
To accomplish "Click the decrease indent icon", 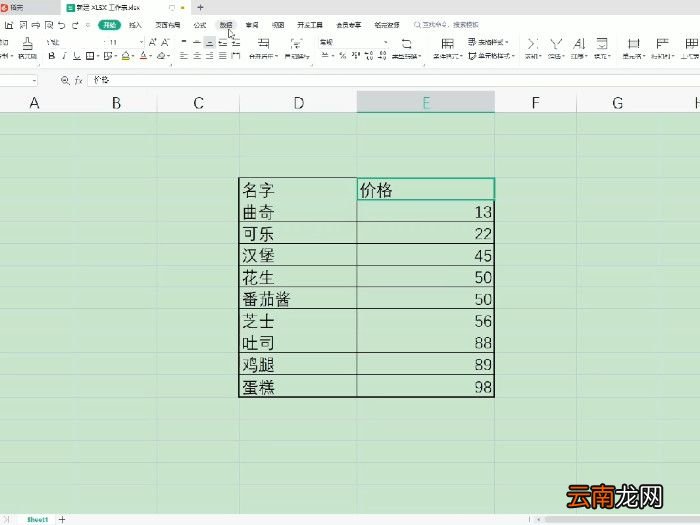I will pos(223,43).
